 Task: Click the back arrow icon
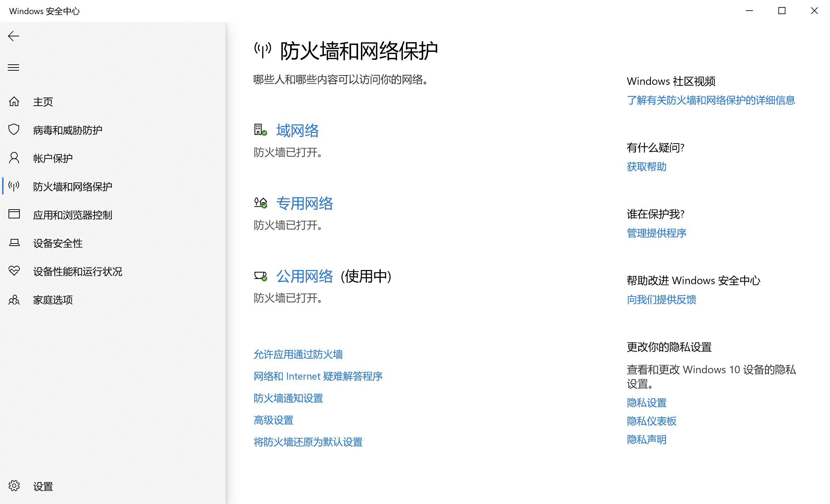[13, 36]
